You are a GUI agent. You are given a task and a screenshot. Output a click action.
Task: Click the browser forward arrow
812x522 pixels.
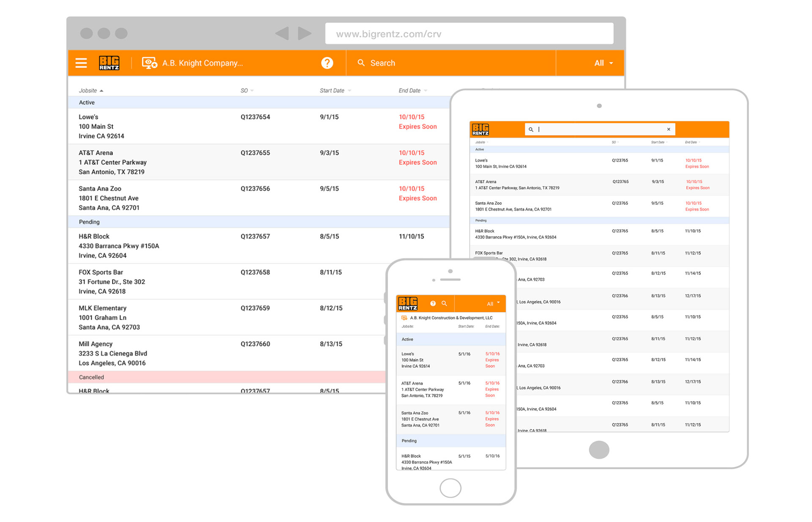coord(304,33)
